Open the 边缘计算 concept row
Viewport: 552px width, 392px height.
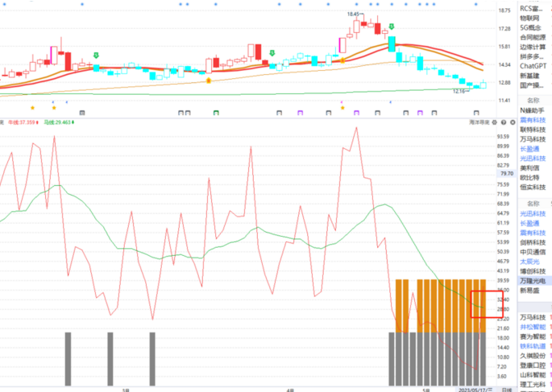[x=533, y=47]
